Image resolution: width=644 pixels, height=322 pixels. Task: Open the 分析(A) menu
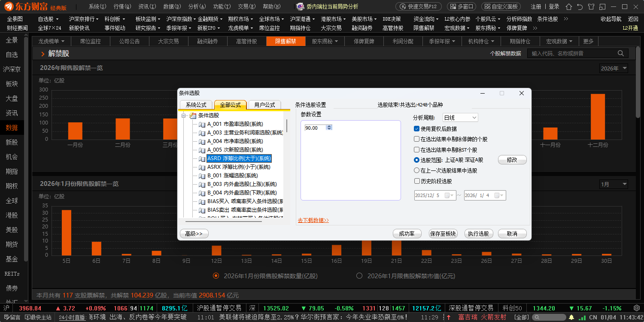coord(197,6)
